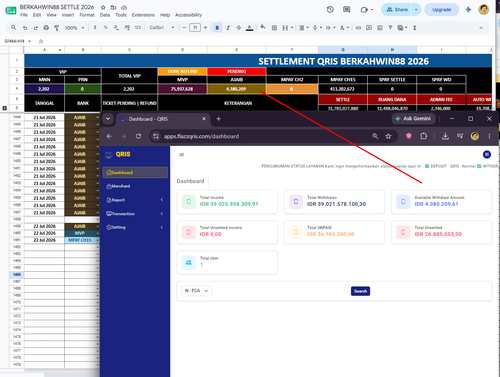Insert a link from Sheets toolbar
The width and height of the screenshot is (500, 377).
pos(358,28)
